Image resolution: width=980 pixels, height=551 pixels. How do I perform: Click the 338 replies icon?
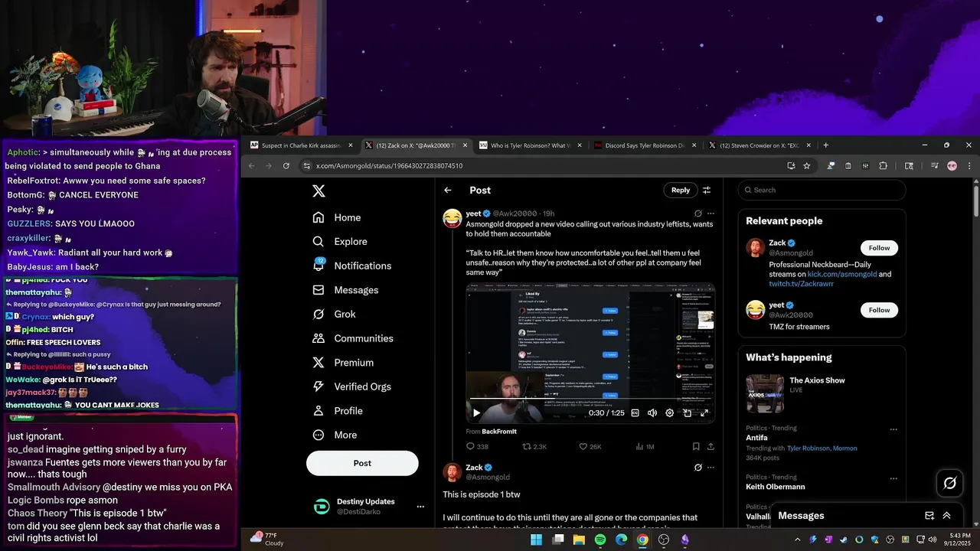[471, 446]
